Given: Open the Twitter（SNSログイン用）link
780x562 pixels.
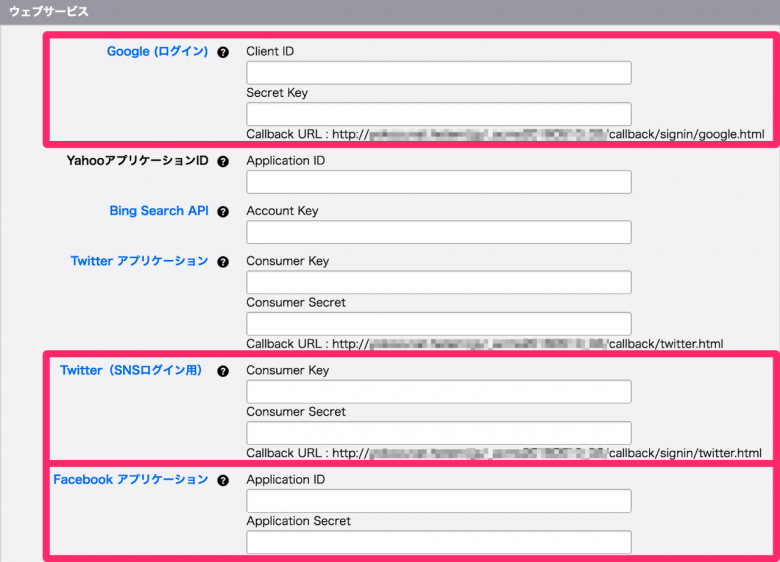Looking at the screenshot, I should (131, 370).
